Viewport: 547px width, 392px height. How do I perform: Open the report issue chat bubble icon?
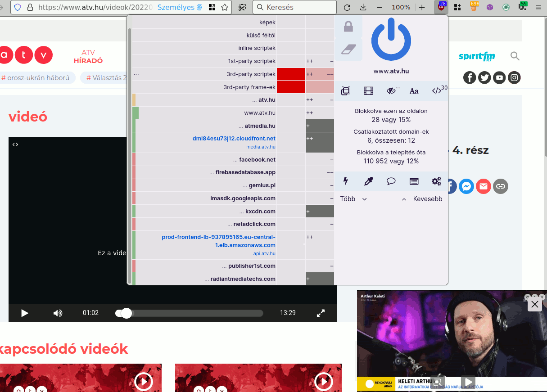(x=391, y=181)
